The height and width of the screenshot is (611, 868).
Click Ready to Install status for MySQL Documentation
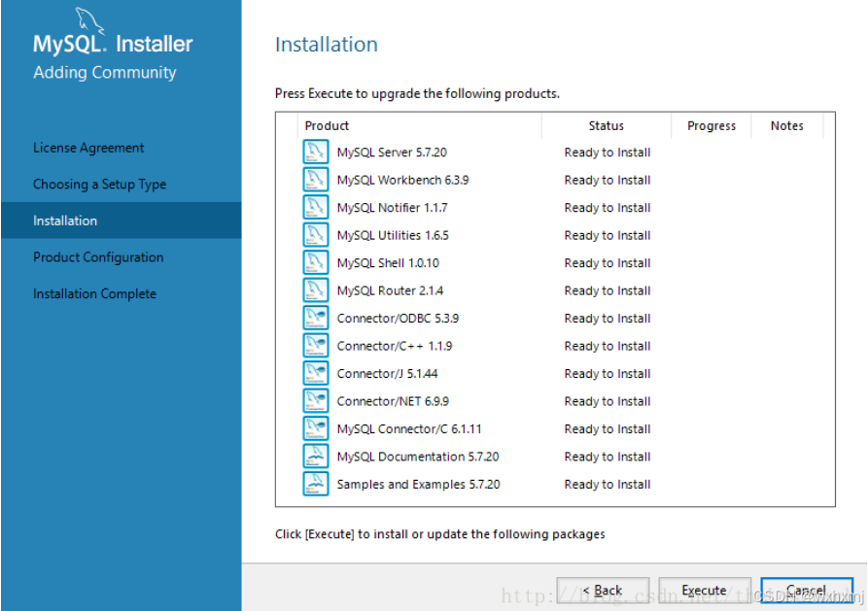coord(608,457)
